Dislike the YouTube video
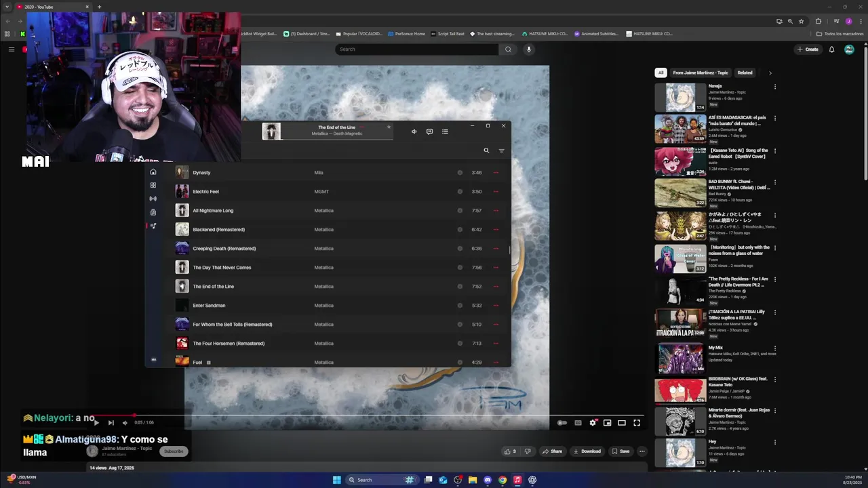This screenshot has height=488, width=868. pyautogui.click(x=527, y=451)
